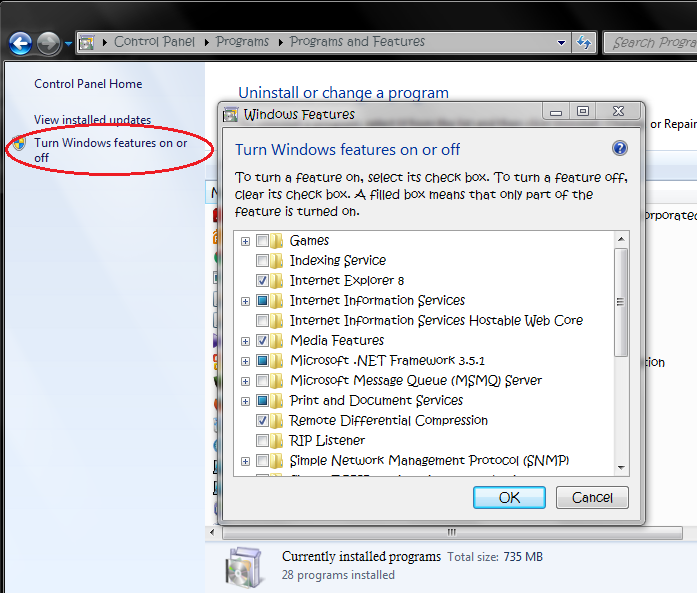The width and height of the screenshot is (697, 593).
Task: Check Internet Information Services Hostable Web Core
Action: [262, 321]
